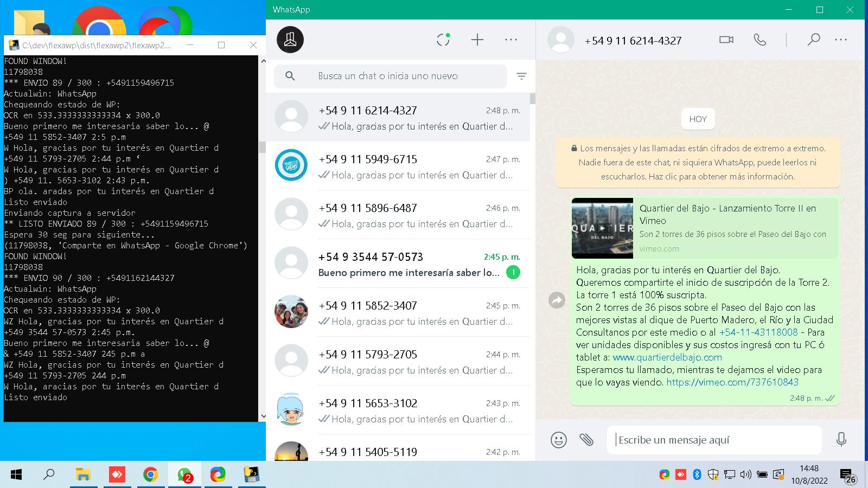Click the chat list scrollbar

pyautogui.click(x=533, y=99)
